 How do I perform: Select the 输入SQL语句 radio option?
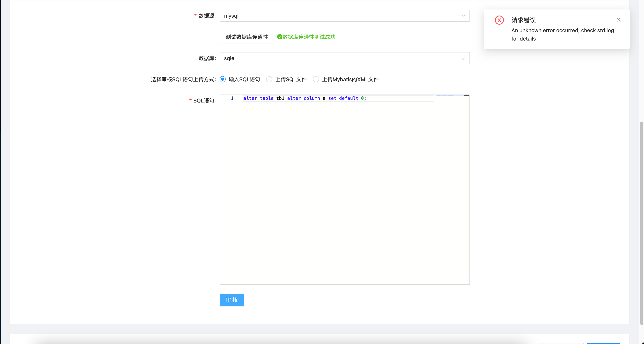coord(222,79)
